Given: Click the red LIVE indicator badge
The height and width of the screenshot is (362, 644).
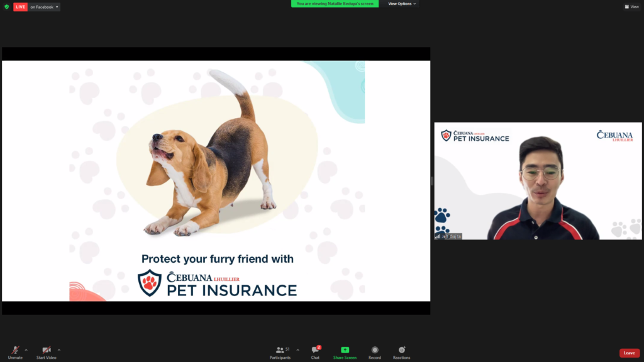Looking at the screenshot, I should [20, 7].
